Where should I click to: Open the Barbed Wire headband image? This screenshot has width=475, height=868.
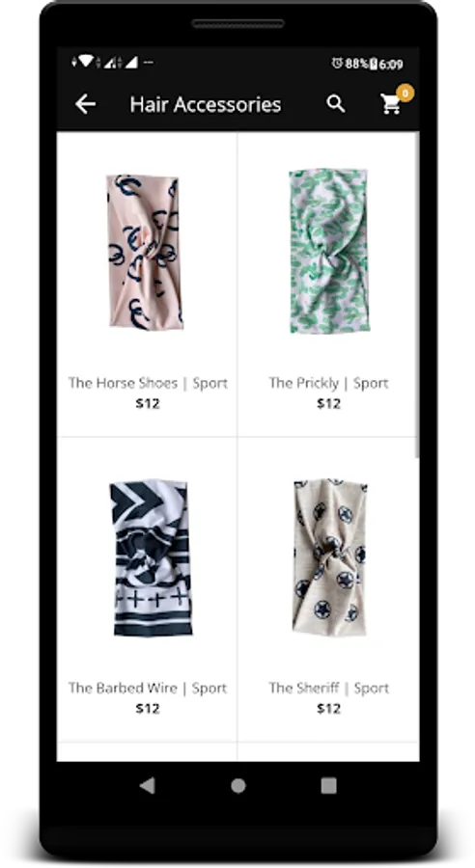tap(151, 558)
